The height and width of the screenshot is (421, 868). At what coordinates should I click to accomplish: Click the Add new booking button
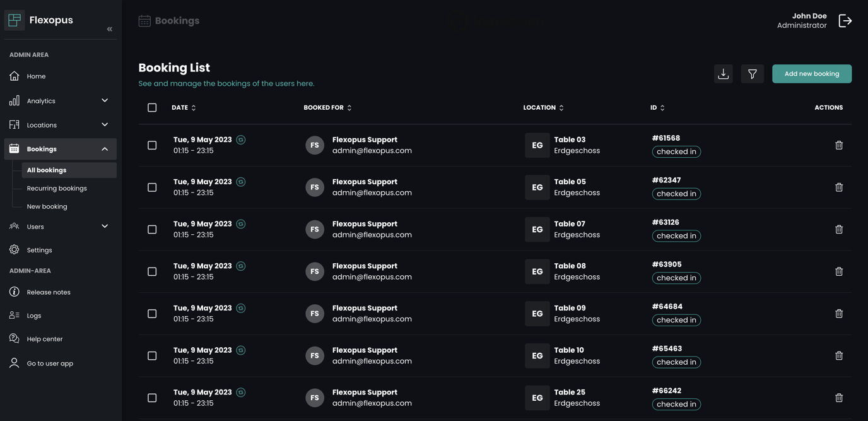pos(811,74)
